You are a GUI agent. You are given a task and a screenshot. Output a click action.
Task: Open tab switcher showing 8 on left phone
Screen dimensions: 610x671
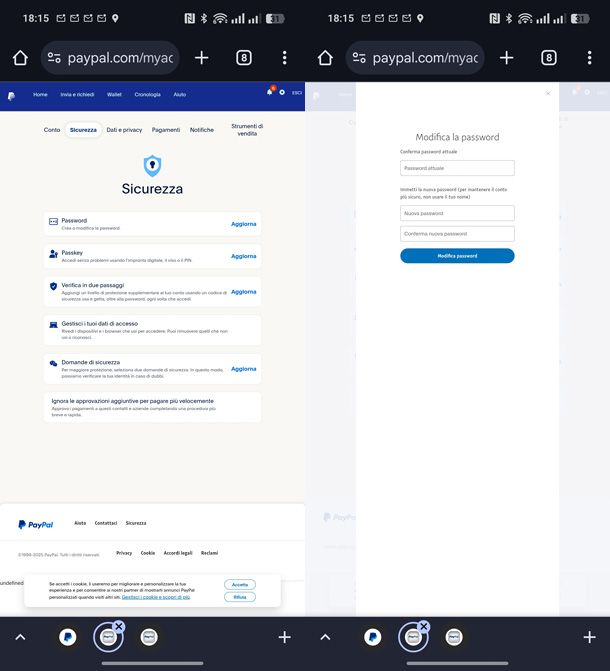click(244, 58)
